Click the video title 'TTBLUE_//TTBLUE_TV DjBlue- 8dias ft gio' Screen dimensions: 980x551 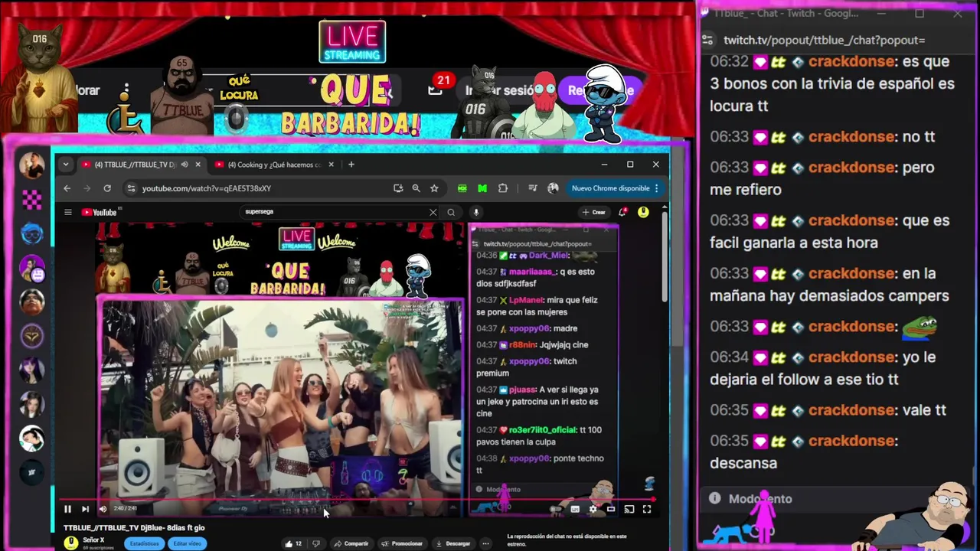point(134,528)
